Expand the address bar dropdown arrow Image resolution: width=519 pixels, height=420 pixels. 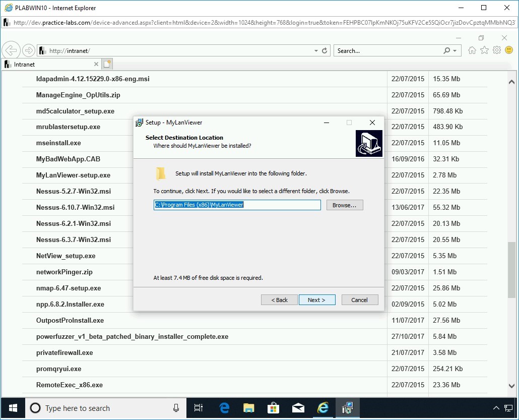pyautogui.click(x=316, y=51)
